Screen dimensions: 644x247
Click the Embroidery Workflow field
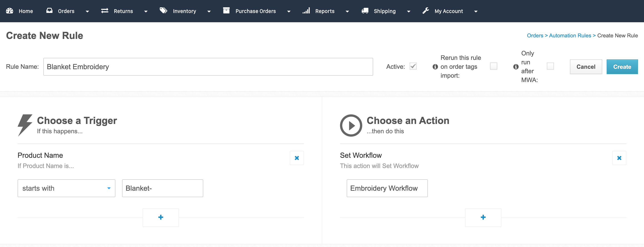387,188
